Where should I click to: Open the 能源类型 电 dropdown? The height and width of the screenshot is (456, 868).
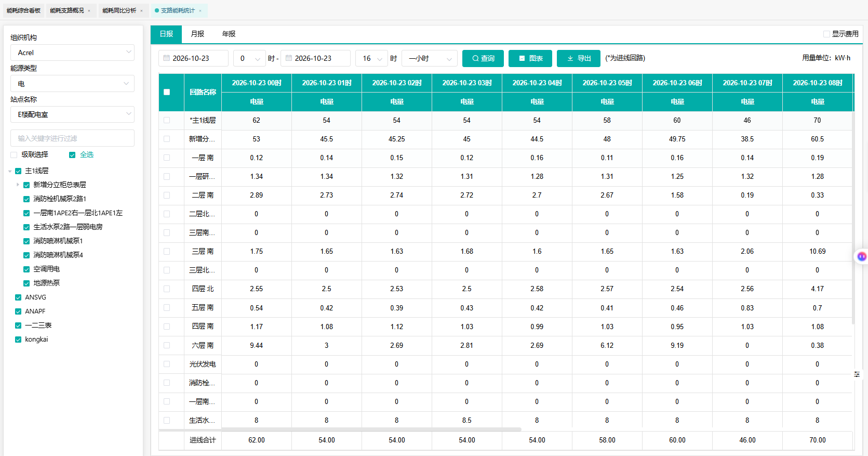coord(72,83)
